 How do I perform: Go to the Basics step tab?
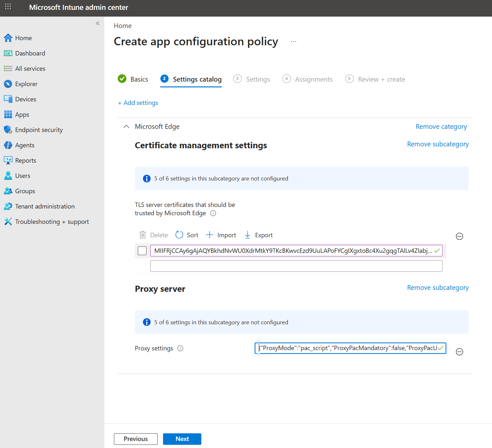(x=133, y=79)
